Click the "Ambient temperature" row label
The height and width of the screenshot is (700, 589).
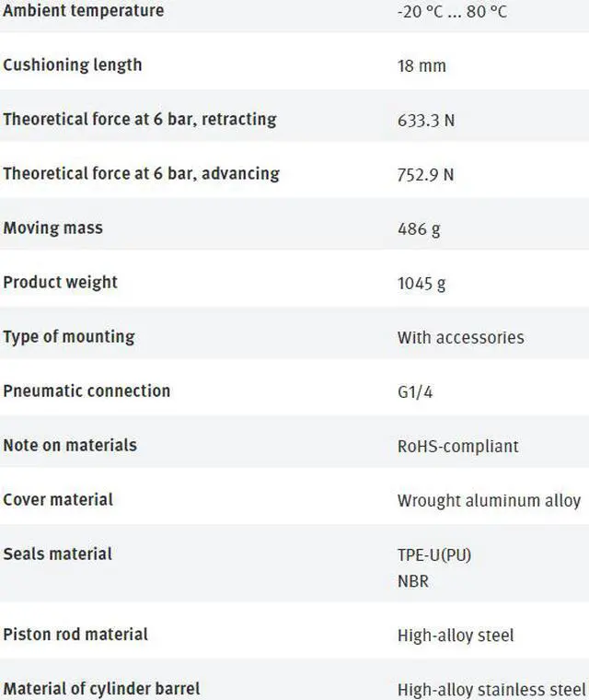coord(83,11)
